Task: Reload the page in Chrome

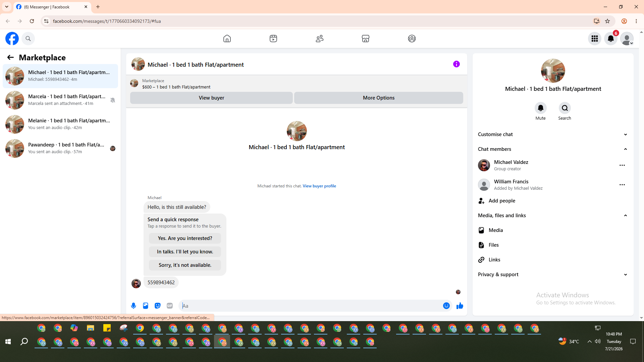Action: [x=32, y=21]
